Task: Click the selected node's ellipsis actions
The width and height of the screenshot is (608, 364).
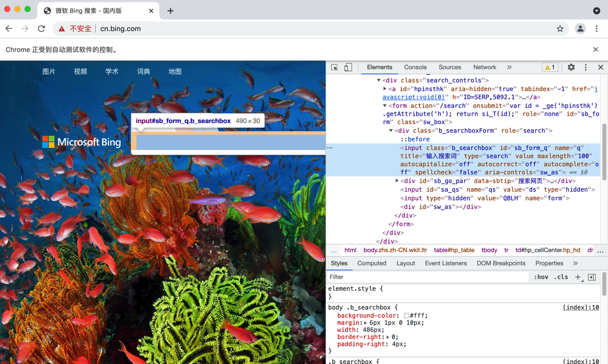Action: tap(330, 148)
